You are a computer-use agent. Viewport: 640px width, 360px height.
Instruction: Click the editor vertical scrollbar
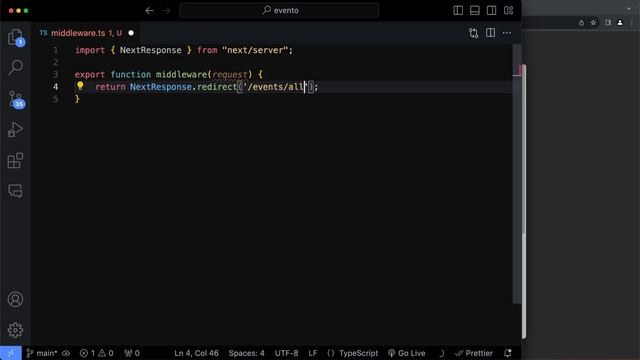(517, 173)
